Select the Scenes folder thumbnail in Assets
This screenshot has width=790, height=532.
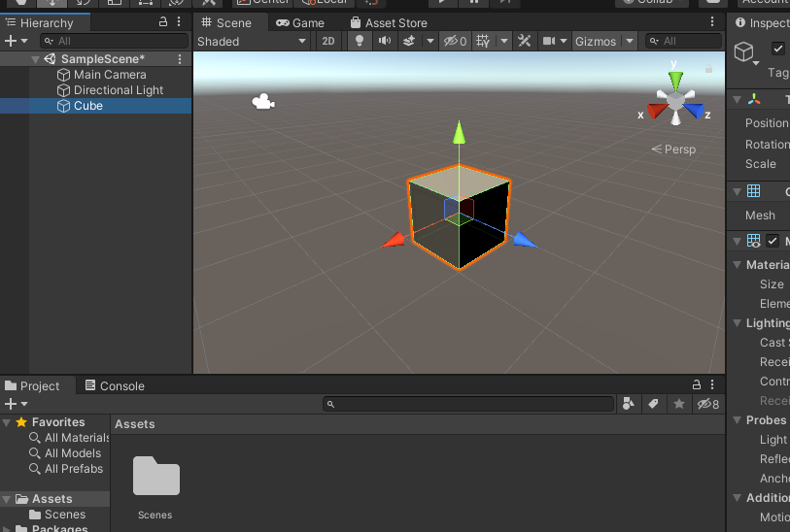(x=155, y=476)
